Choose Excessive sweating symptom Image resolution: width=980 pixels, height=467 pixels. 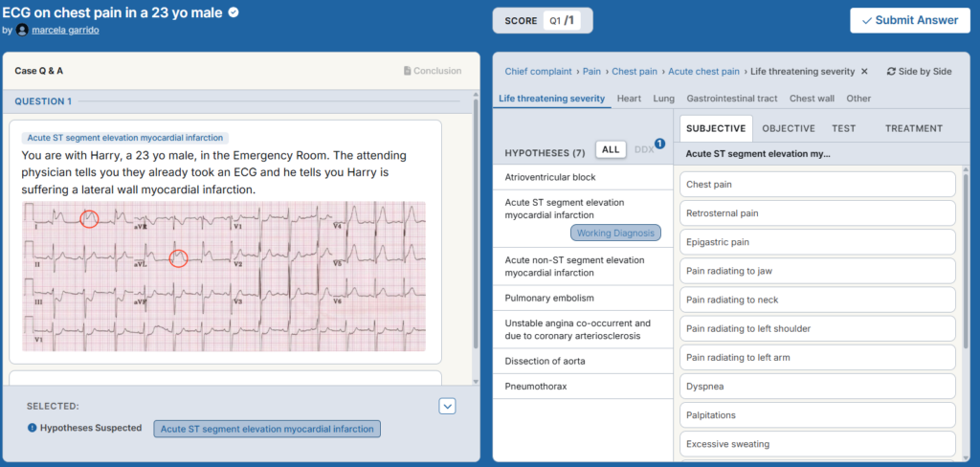817,444
